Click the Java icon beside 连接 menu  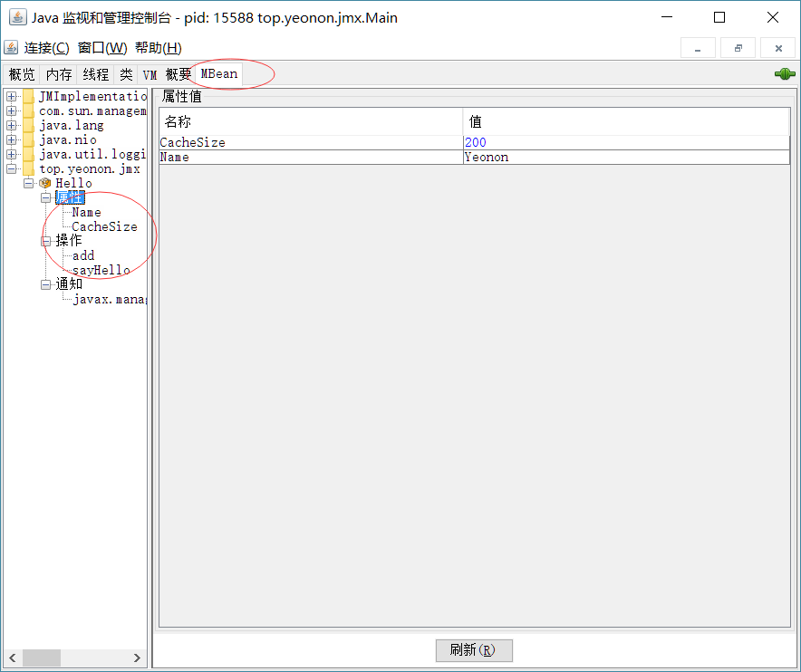point(11,47)
